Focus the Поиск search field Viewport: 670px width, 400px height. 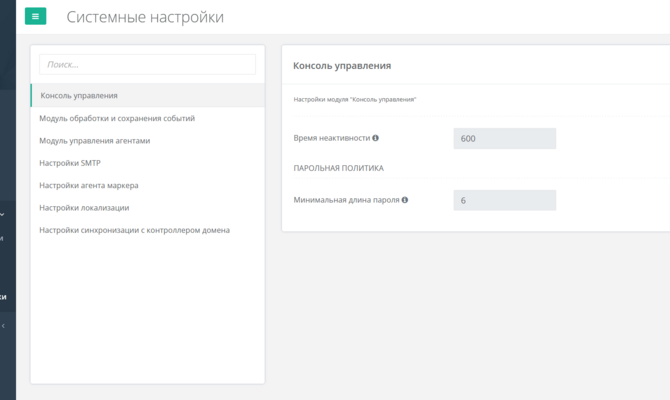[x=147, y=64]
